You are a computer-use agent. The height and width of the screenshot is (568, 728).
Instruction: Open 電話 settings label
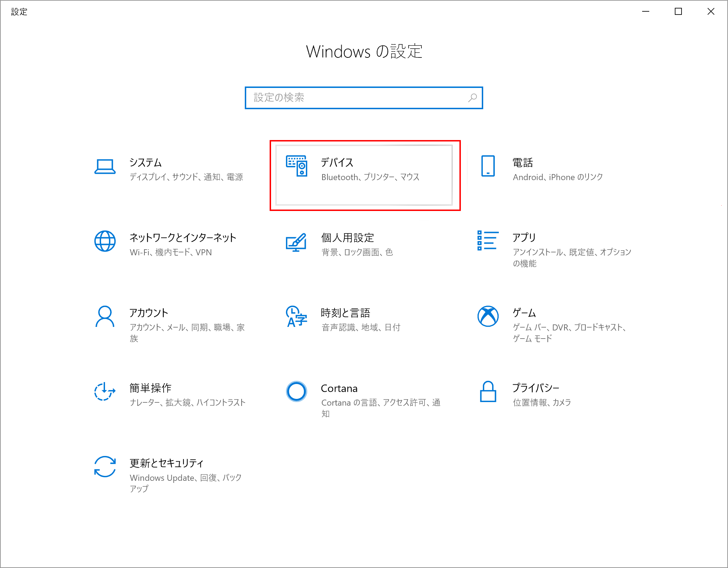(523, 163)
